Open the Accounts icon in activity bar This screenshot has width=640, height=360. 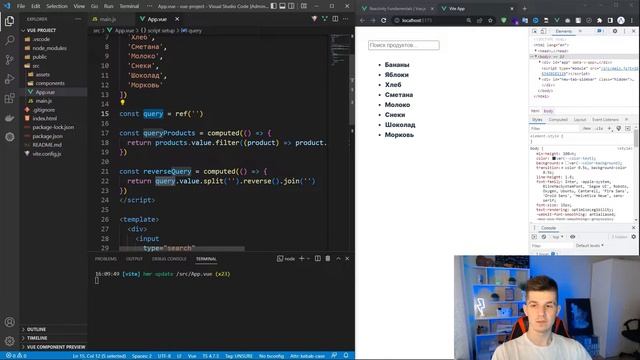(9, 322)
